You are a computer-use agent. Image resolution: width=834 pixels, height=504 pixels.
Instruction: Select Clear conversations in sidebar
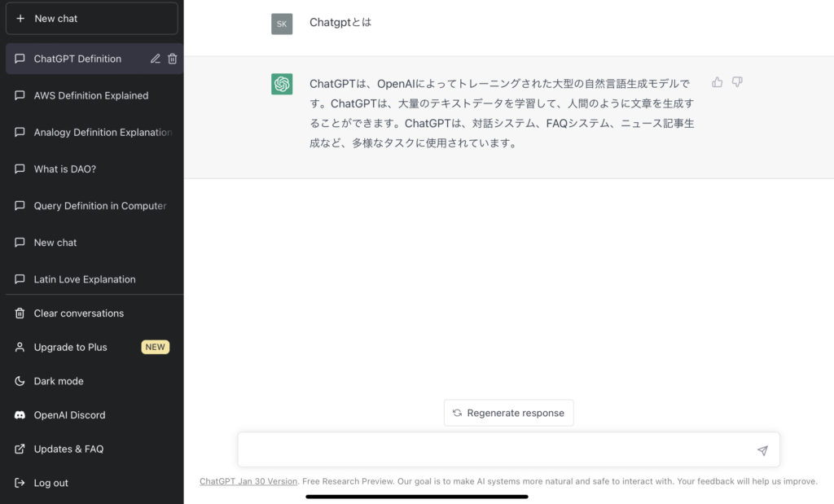78,313
